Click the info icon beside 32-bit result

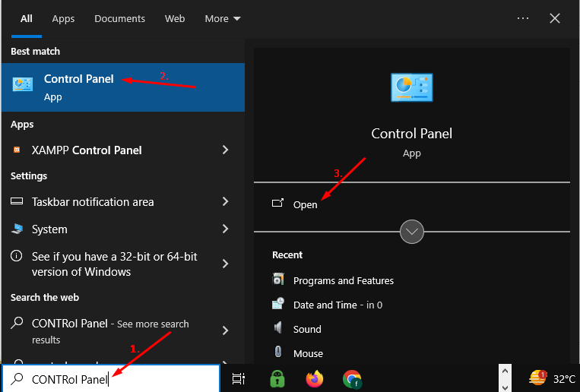[x=16, y=255]
